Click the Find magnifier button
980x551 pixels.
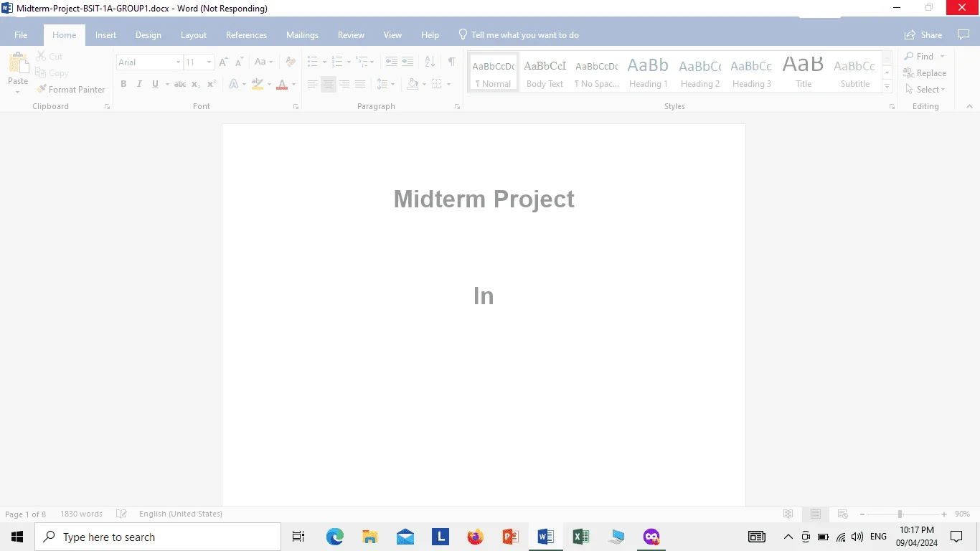point(920,57)
